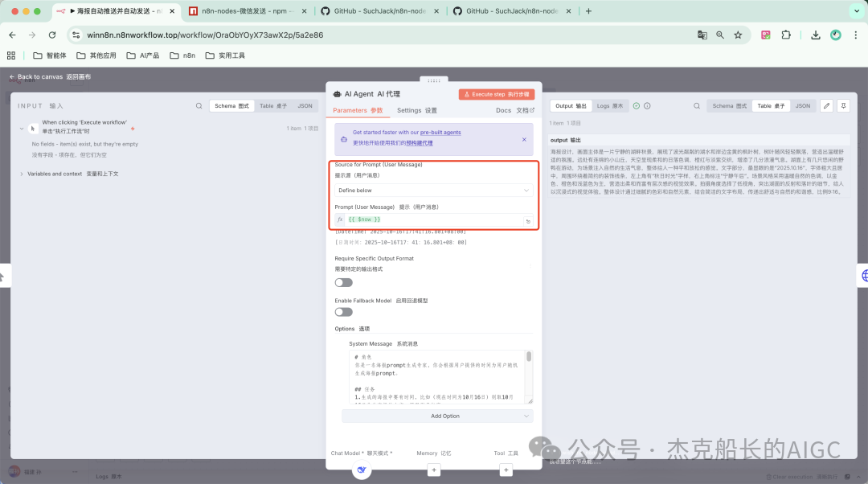Select JSON view in INPUT panel

305,106
